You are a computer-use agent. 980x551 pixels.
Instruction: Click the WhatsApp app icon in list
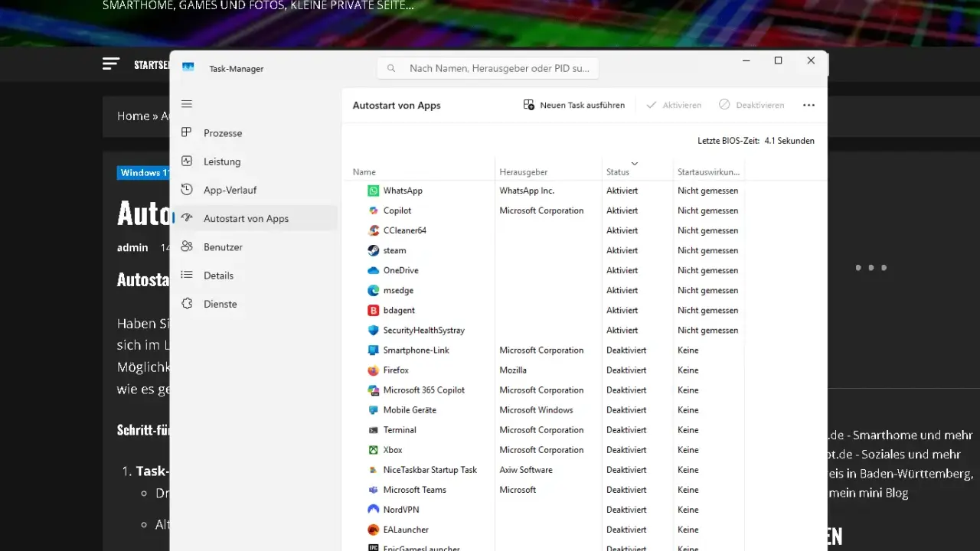coord(373,191)
